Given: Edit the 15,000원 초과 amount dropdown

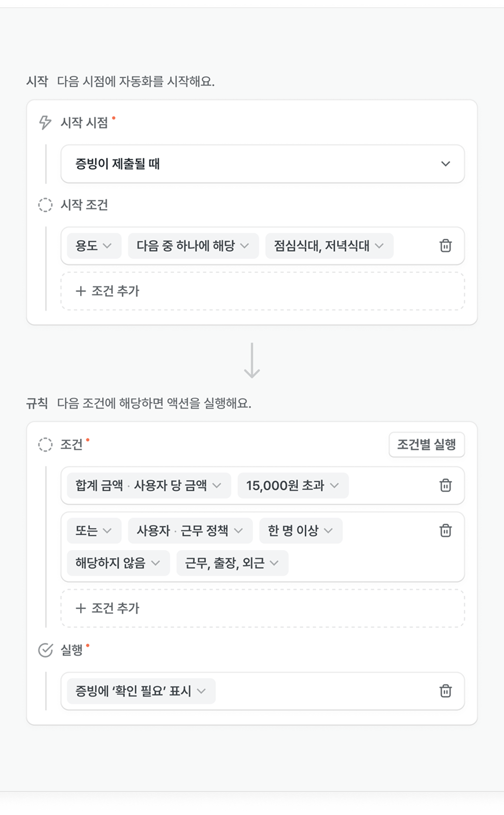Looking at the screenshot, I should tap(292, 485).
